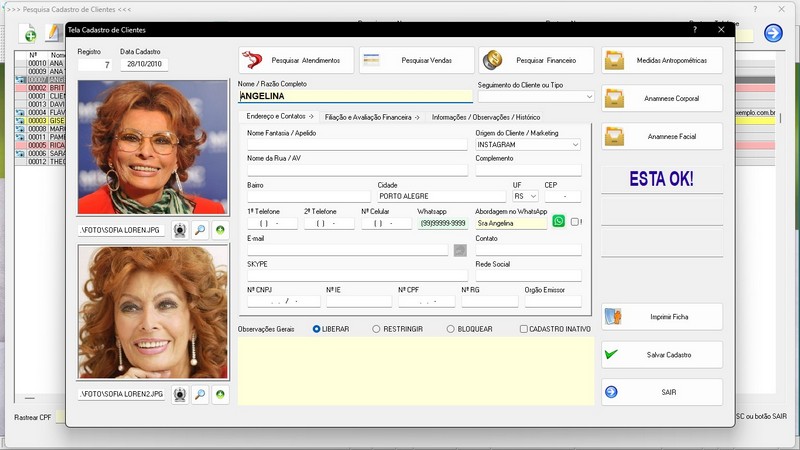Screen dimensions: 800x450
Task: Click the Nome Fantasia / Apelido field
Action: point(357,145)
